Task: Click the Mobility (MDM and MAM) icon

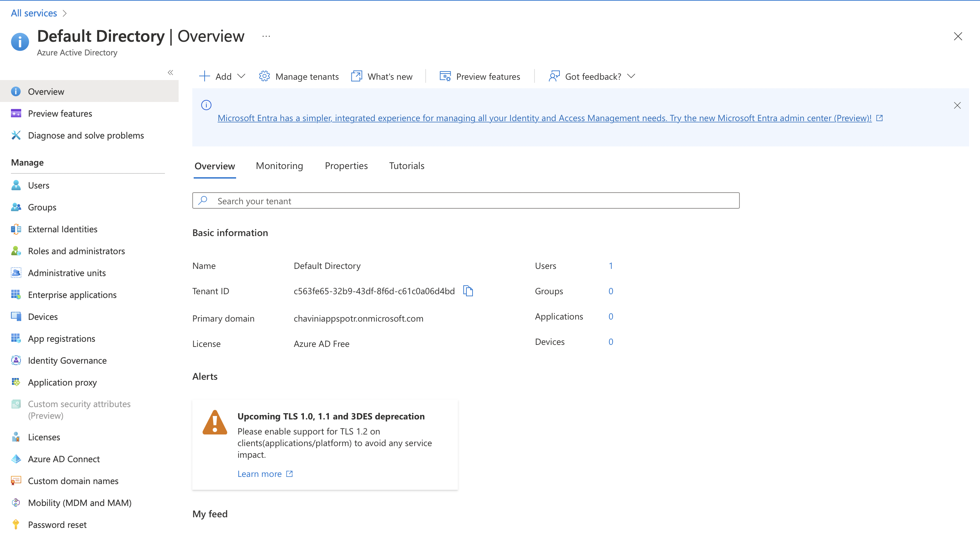Action: [16, 503]
